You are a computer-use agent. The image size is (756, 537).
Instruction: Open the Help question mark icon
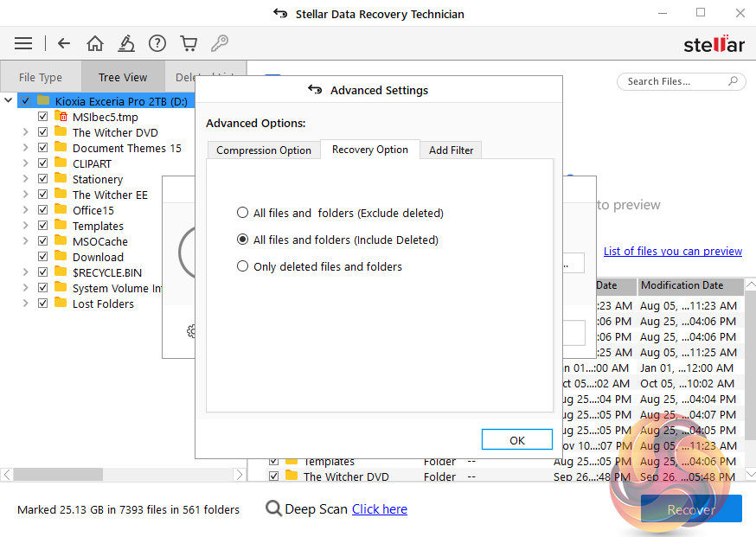pyautogui.click(x=157, y=43)
